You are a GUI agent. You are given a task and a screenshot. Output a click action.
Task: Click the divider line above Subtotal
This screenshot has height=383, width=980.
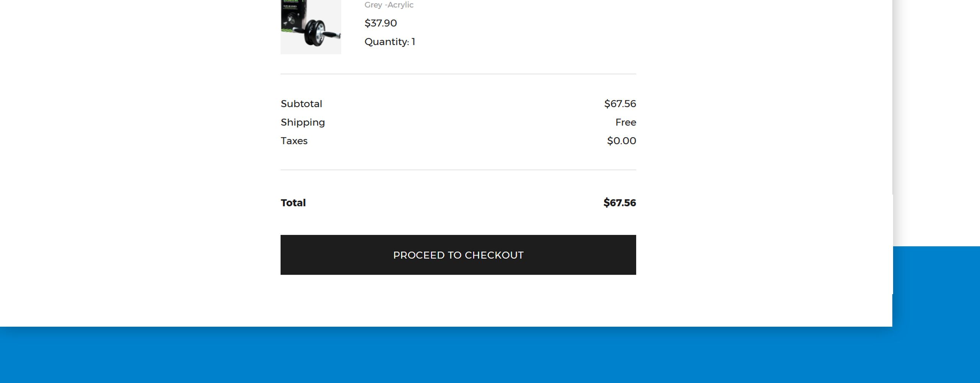(458, 74)
